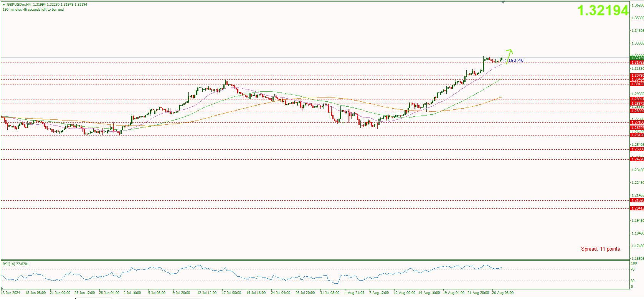Click the large green 1.32194 price display
This screenshot has width=644, height=299.
(603, 11)
